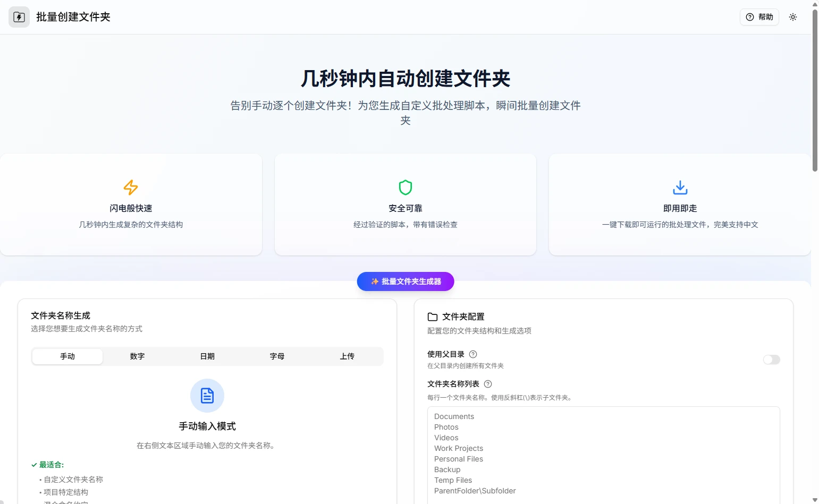819x504 pixels.
Task: Click help icon beside 文件夹名称列表
Action: click(x=488, y=384)
